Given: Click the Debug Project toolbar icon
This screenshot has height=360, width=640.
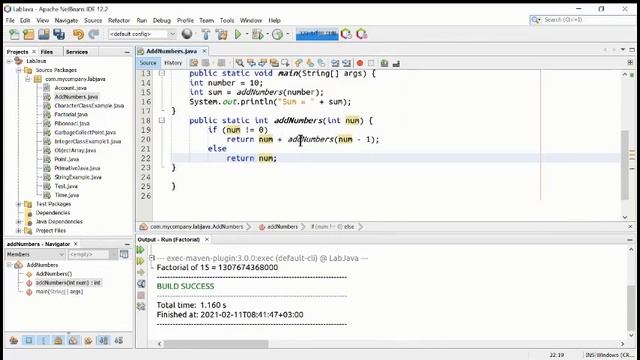Looking at the screenshot, I should (258, 34).
